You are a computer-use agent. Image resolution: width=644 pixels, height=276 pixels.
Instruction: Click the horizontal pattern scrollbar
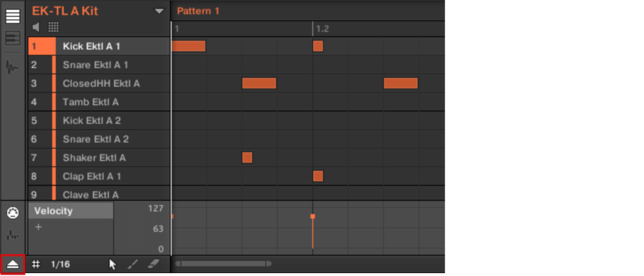[x=224, y=264]
